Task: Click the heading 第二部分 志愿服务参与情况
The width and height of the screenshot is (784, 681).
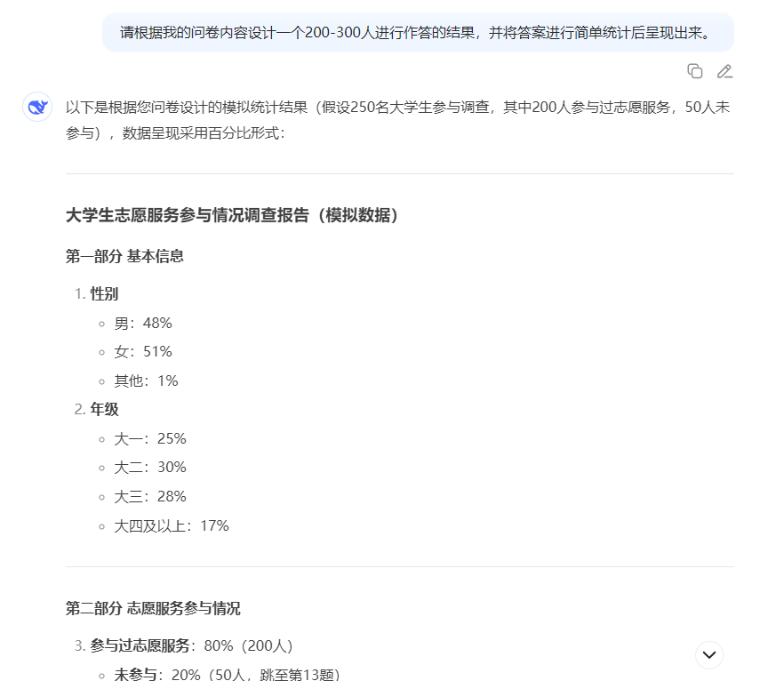Action: 153,608
